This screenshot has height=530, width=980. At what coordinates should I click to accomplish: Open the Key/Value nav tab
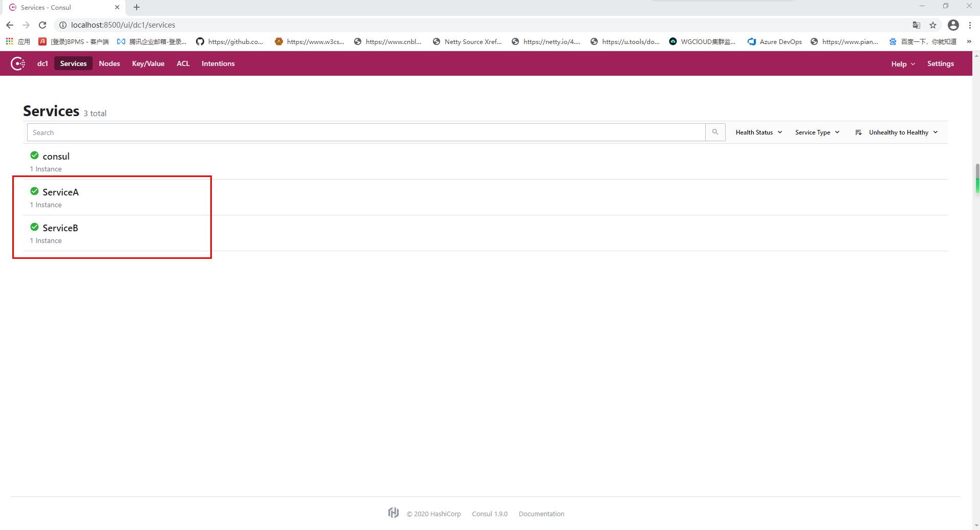pos(148,63)
